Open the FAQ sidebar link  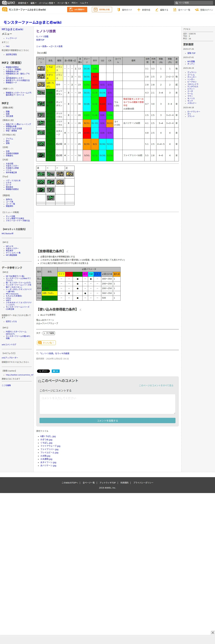coord(8,46)
